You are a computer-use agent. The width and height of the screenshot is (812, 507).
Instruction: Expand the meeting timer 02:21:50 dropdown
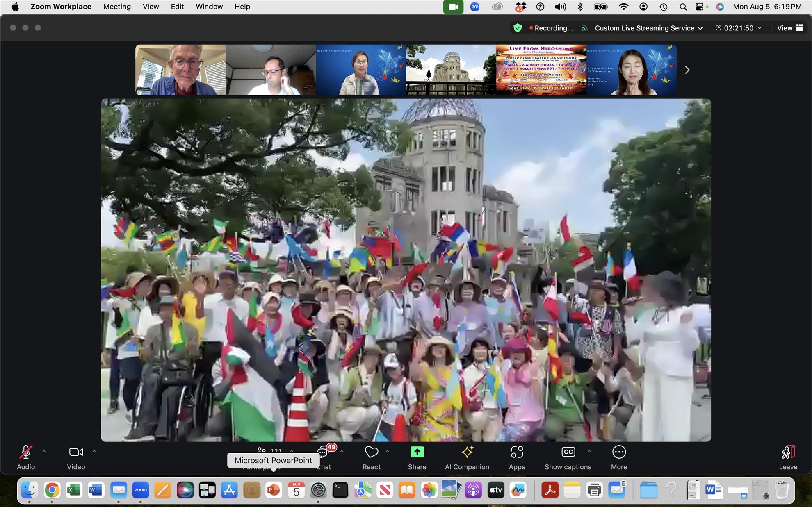click(x=739, y=28)
